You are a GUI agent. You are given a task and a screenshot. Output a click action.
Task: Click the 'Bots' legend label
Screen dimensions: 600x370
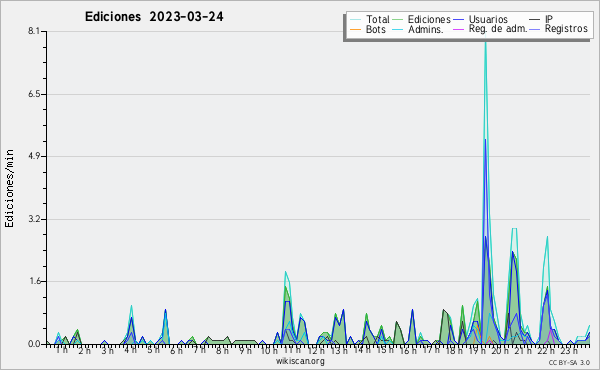tap(376, 29)
